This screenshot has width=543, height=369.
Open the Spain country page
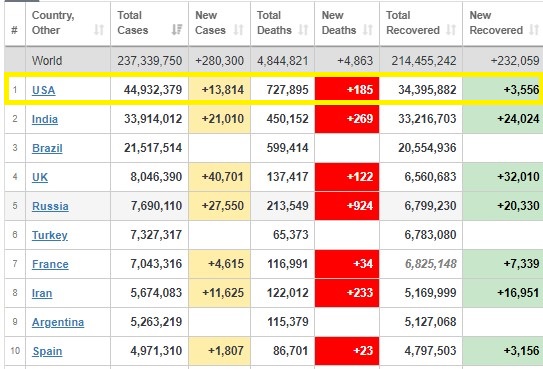click(x=47, y=351)
